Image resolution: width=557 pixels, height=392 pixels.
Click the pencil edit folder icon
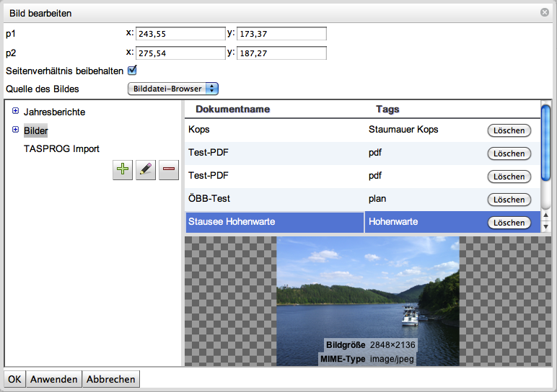[x=146, y=169]
